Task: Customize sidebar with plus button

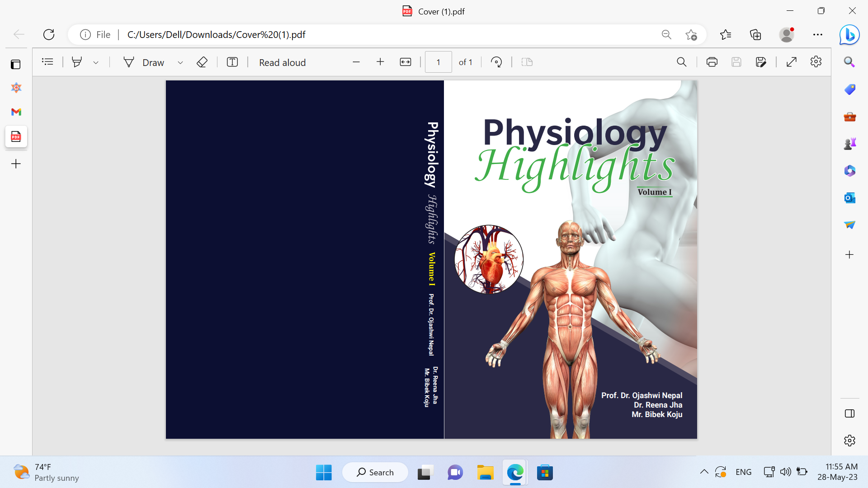Action: [849, 255]
